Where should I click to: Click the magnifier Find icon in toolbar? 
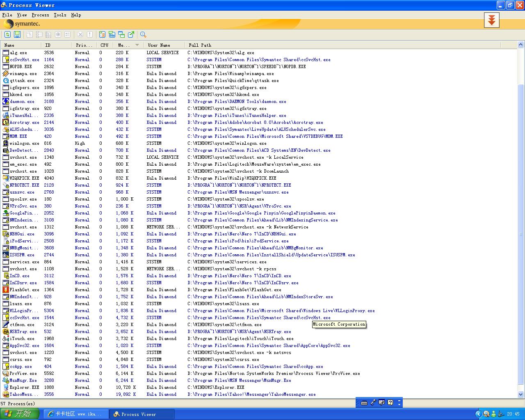point(143,34)
